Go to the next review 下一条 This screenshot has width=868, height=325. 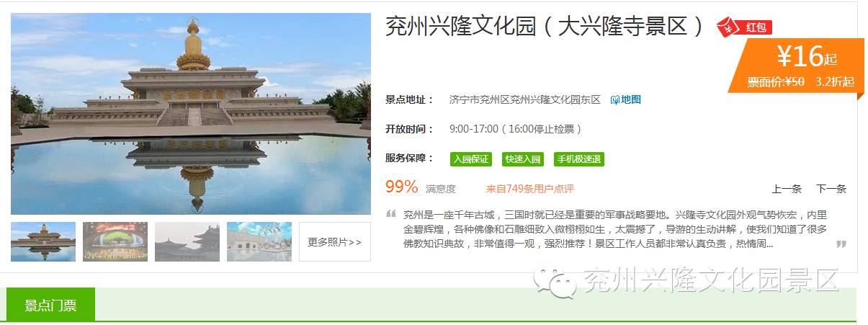tap(831, 189)
